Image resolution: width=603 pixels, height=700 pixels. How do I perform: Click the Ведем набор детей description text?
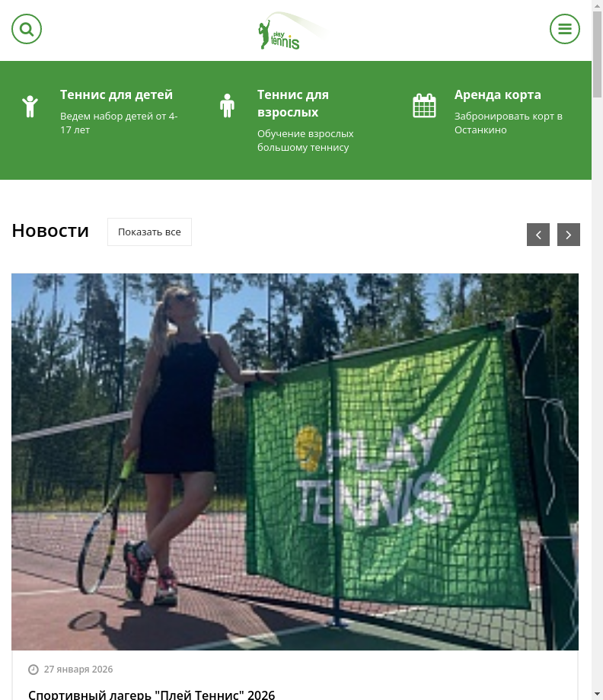tap(119, 123)
